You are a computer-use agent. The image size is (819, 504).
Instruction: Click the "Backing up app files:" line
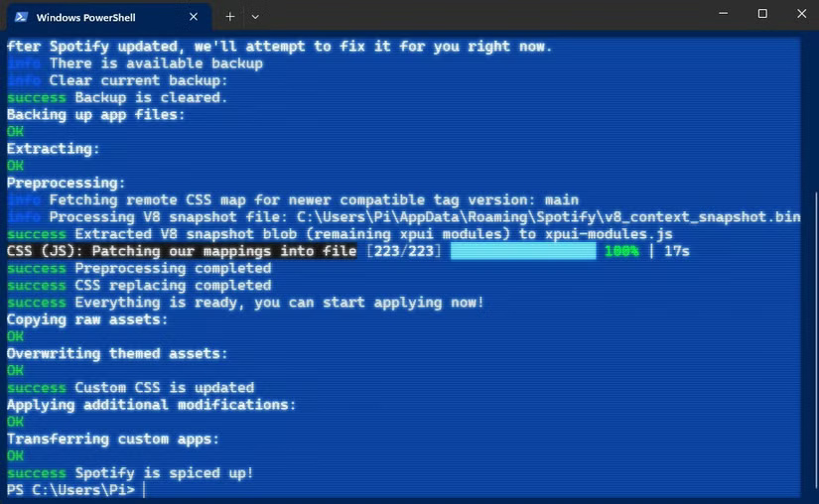[95, 114]
